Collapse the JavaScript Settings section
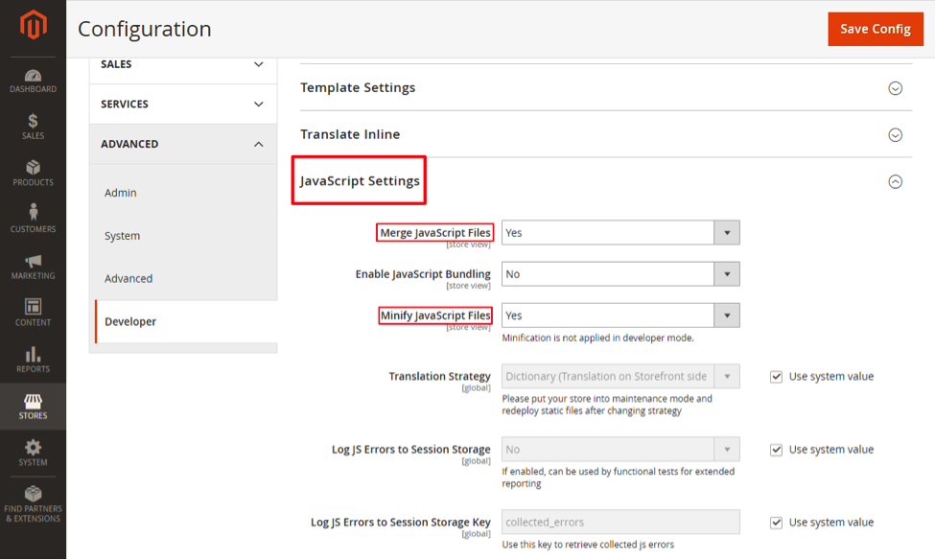935x560 pixels. (x=896, y=180)
